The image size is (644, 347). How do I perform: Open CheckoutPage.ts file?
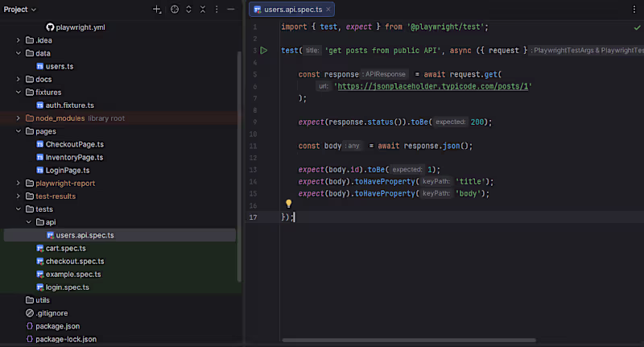tap(75, 144)
